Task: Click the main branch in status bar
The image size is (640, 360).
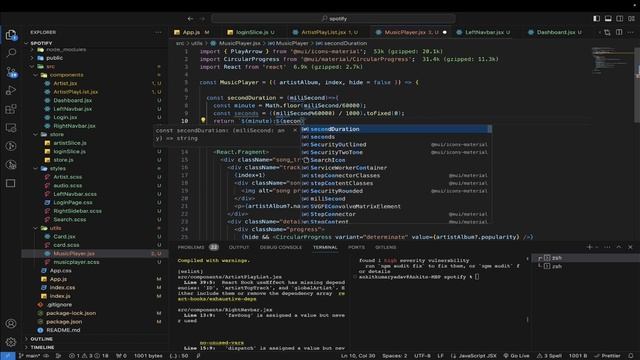Action: (29, 356)
